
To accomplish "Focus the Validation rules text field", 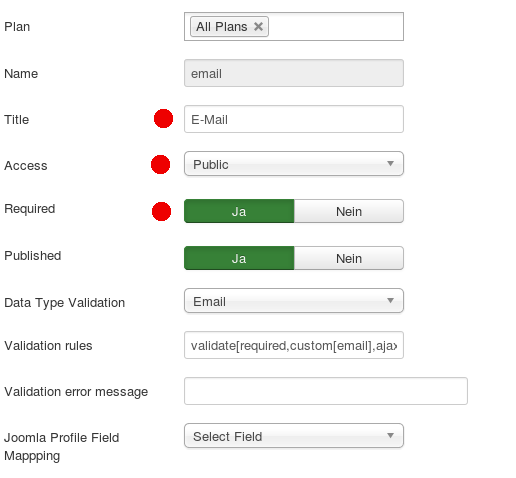I will pyautogui.click(x=294, y=345).
